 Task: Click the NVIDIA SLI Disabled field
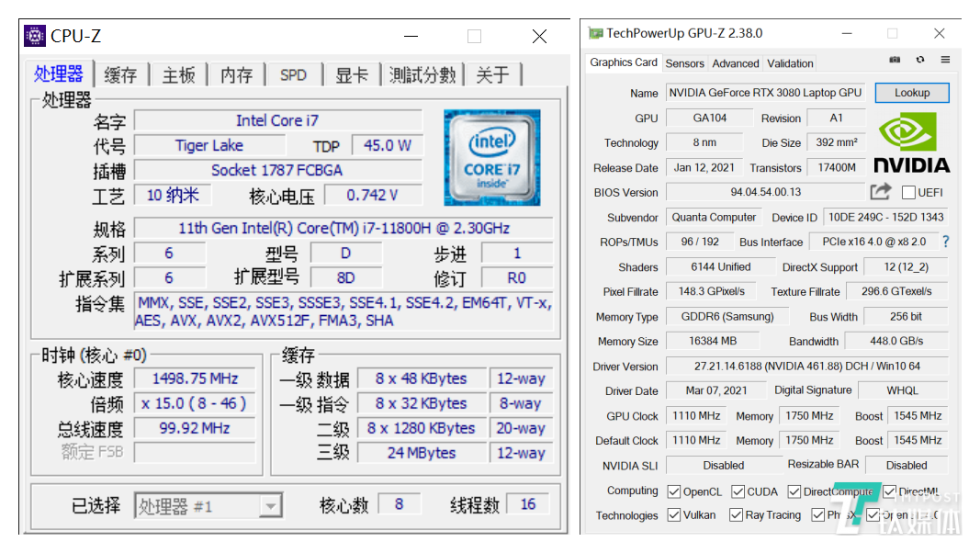coord(723,465)
